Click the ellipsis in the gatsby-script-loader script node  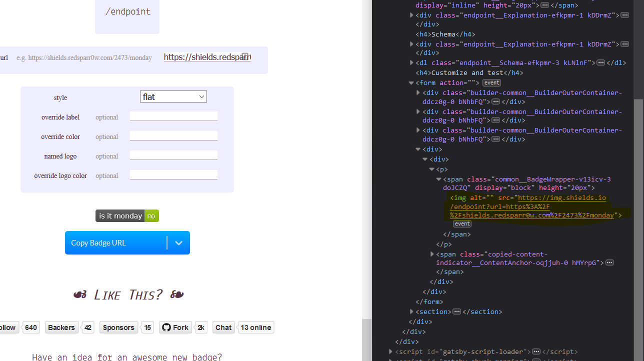[x=536, y=351]
